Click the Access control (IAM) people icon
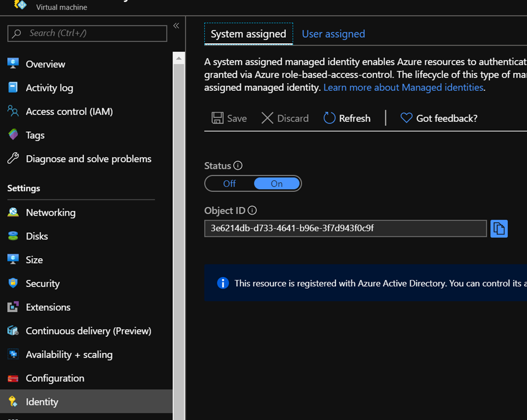Viewport: 527px width, 420px height. (13, 111)
